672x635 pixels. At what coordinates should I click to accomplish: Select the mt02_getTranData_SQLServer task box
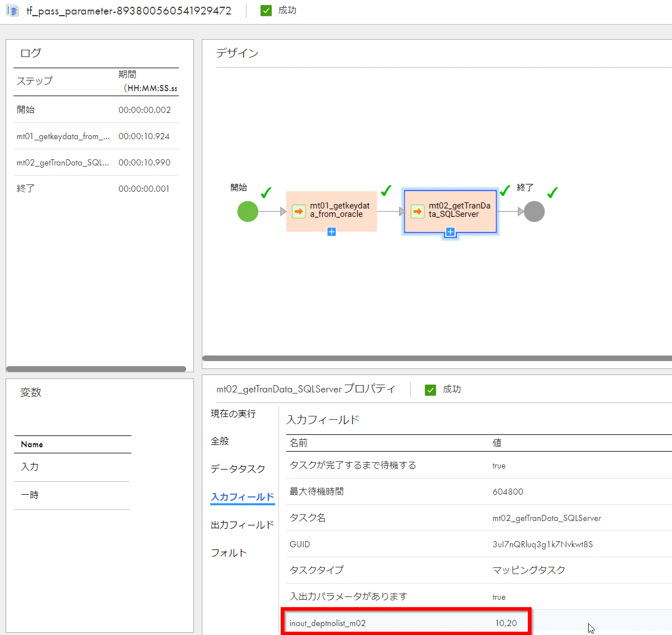[x=450, y=211]
